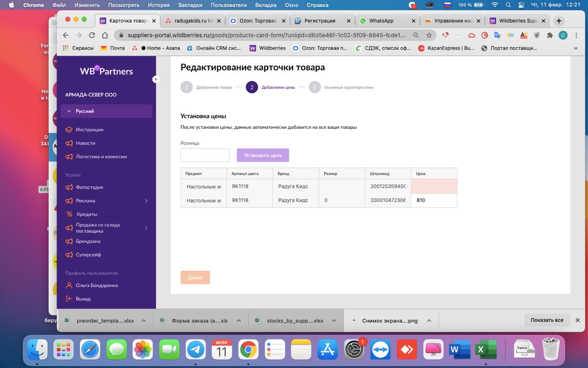Reload the page in Chrome

[92, 35]
